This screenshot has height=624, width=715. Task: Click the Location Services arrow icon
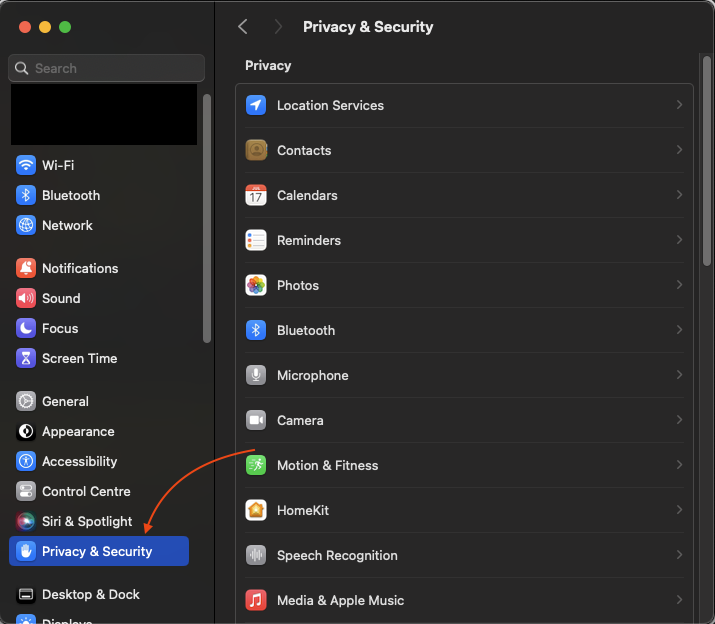(256, 105)
